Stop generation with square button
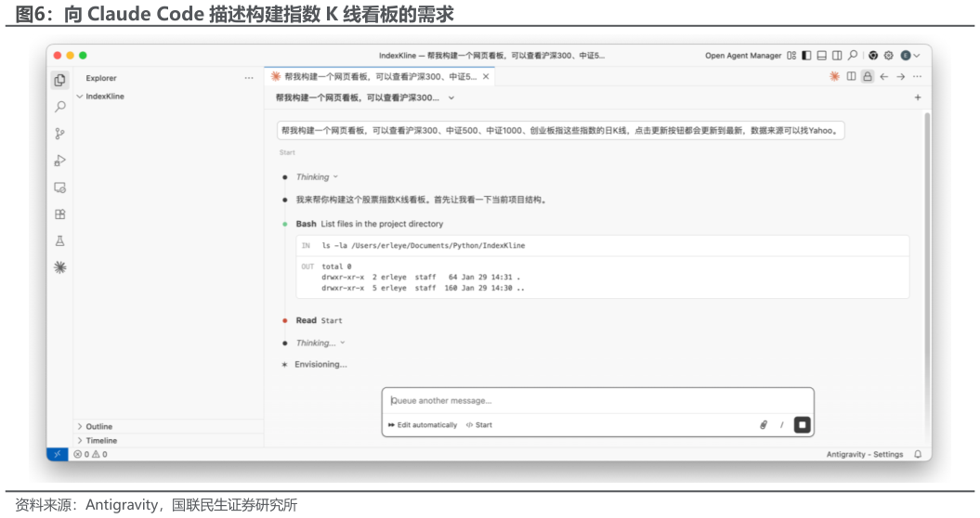Viewport: 980px width, 518px height. pos(802,425)
